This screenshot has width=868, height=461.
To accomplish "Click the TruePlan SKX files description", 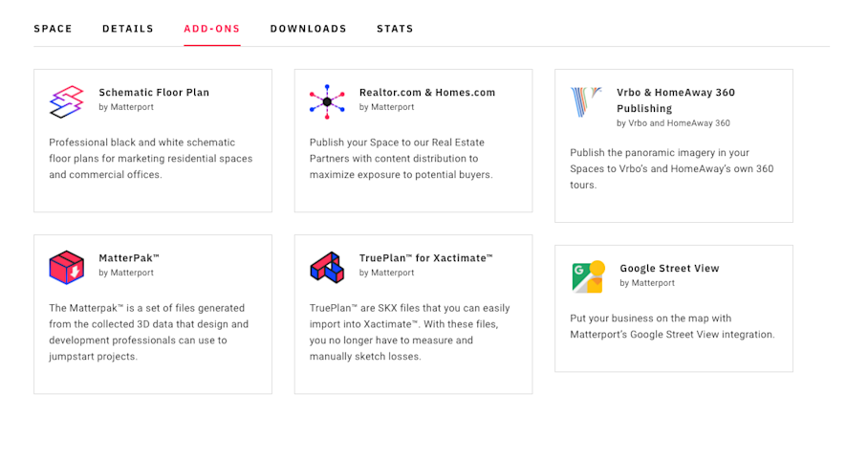I will coord(410,332).
